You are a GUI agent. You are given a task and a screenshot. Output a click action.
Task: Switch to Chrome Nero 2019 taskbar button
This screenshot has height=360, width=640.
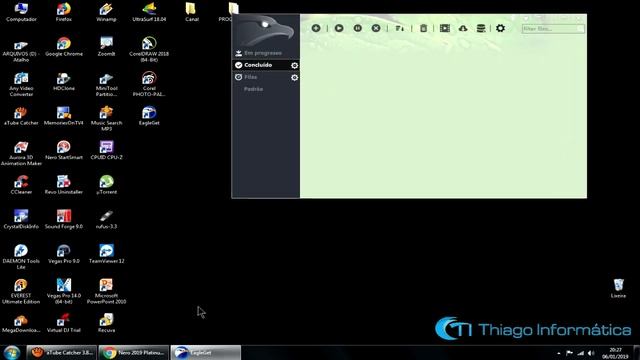click(133, 353)
